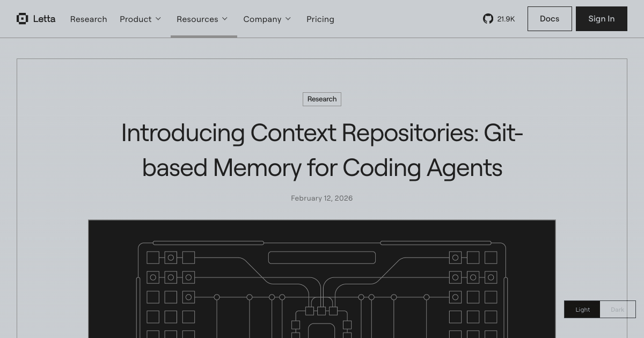
Task: Expand the Company dropdown chevron
Action: click(288, 19)
